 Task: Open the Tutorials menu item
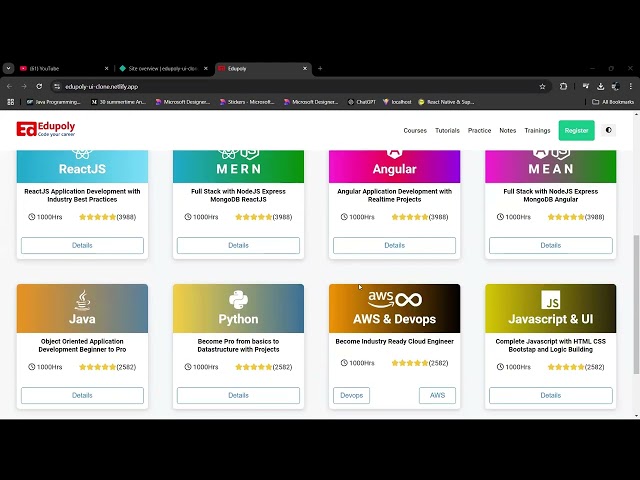click(447, 131)
